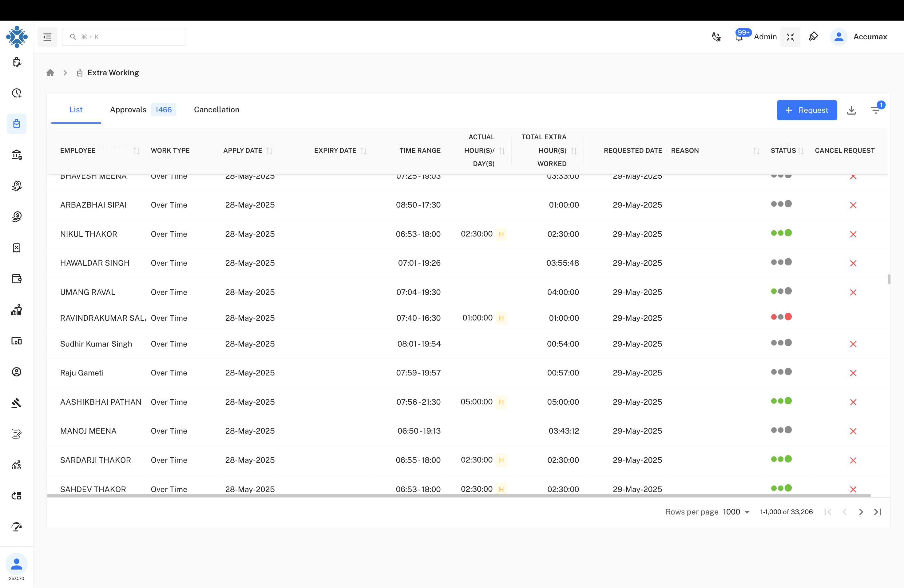The image size is (904, 588).
Task: Sort by Employee column
Action: point(136,151)
